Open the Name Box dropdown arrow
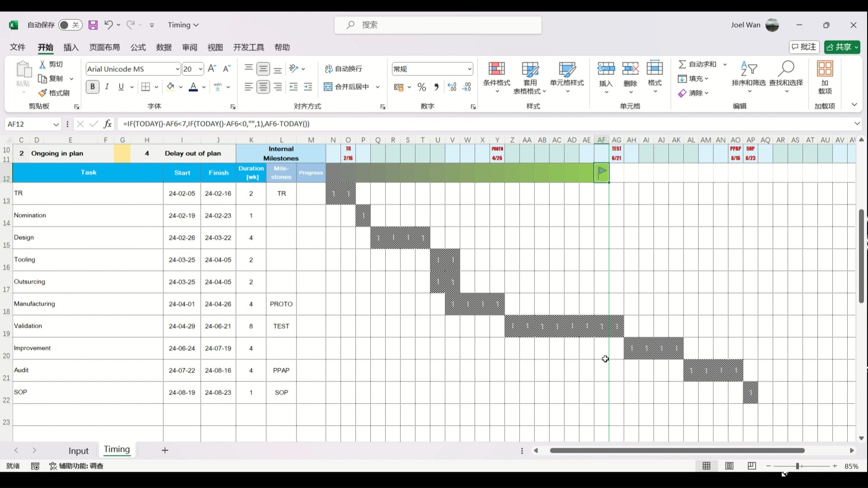 click(56, 124)
